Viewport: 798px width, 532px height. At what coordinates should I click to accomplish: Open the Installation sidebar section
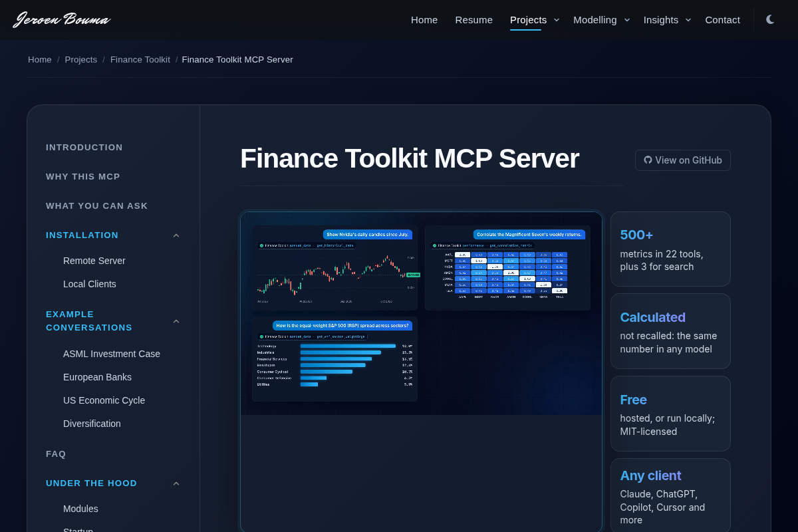pyautogui.click(x=82, y=235)
